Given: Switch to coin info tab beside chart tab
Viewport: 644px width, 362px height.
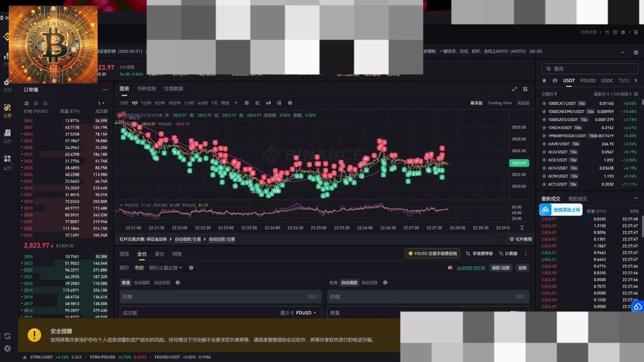Looking at the screenshot, I should [146, 88].
